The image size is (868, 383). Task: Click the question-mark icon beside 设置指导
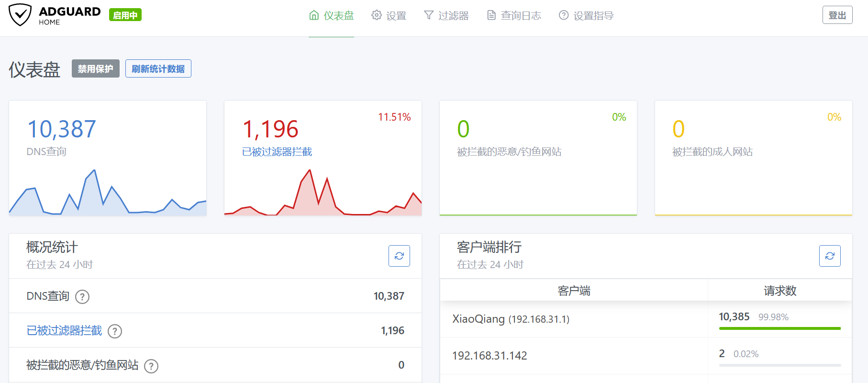tap(564, 15)
